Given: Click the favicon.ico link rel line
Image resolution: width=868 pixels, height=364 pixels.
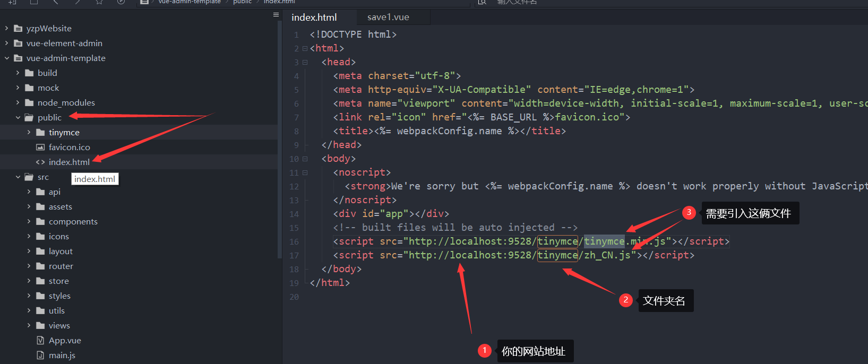Looking at the screenshot, I should pyautogui.click(x=482, y=117).
